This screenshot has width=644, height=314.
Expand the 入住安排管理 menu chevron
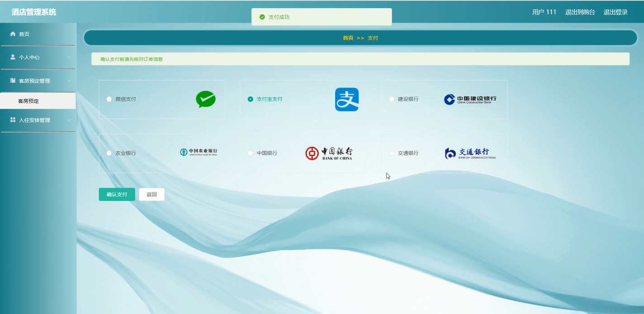pos(69,120)
